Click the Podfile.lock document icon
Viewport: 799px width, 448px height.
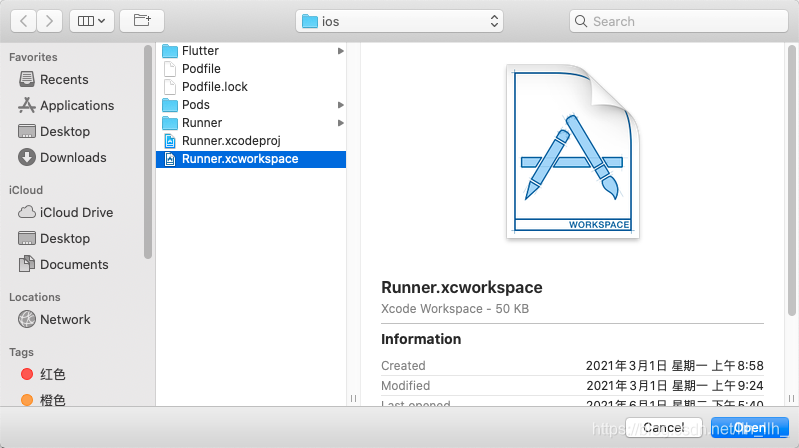(170, 87)
